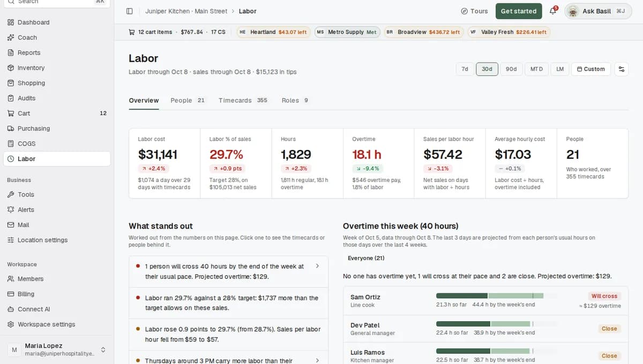This screenshot has height=364, width=643.
Task: Open the Juniper Kitchen · Main Street breadcrumb
Action: coord(186,11)
